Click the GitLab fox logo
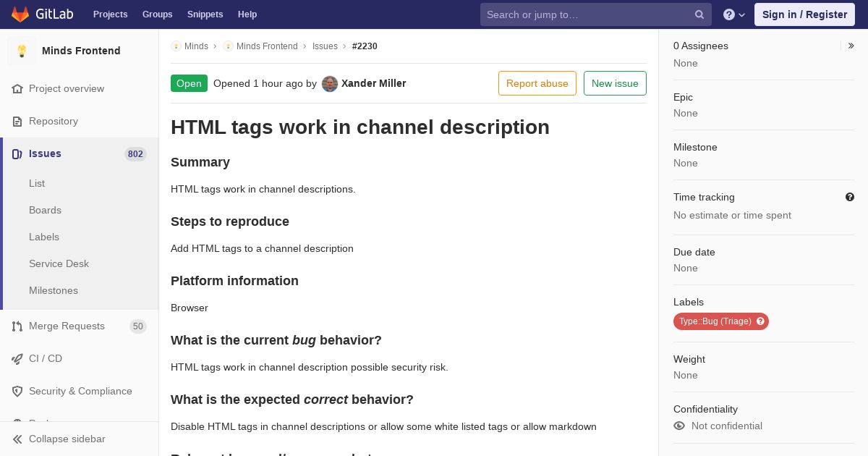The height and width of the screenshot is (456, 868). (x=20, y=14)
